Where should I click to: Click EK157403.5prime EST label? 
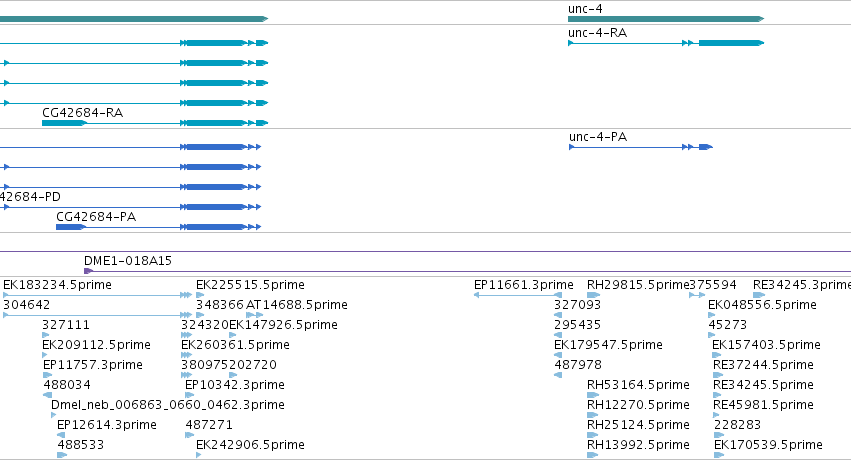tap(766, 345)
